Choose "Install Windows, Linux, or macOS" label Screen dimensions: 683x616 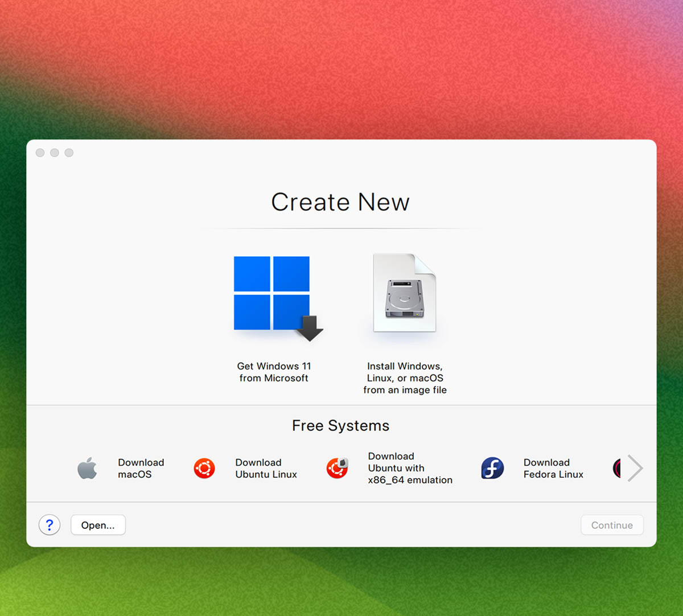[x=405, y=378]
